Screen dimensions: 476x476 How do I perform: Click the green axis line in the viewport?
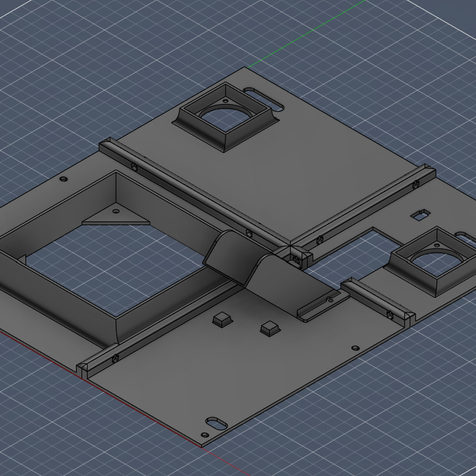click(x=306, y=34)
